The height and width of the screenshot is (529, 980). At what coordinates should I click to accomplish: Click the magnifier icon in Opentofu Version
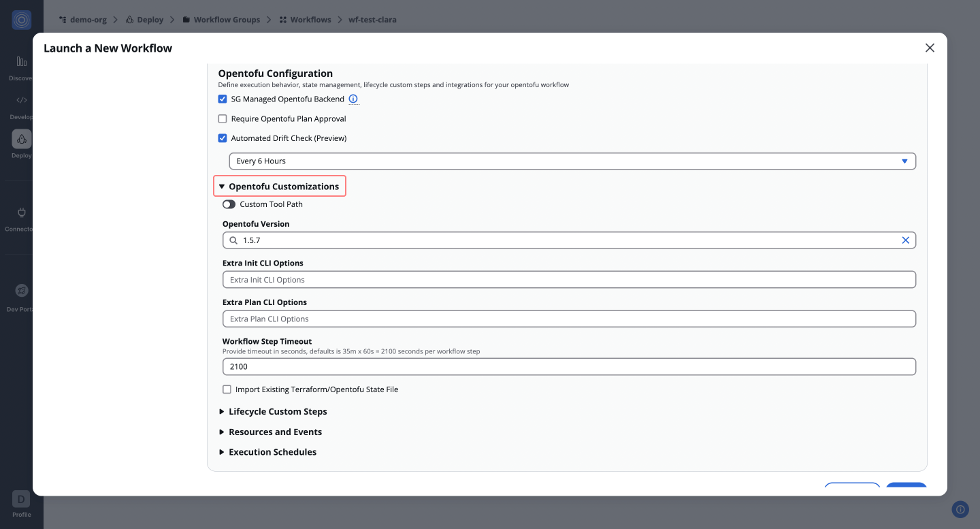pos(233,240)
